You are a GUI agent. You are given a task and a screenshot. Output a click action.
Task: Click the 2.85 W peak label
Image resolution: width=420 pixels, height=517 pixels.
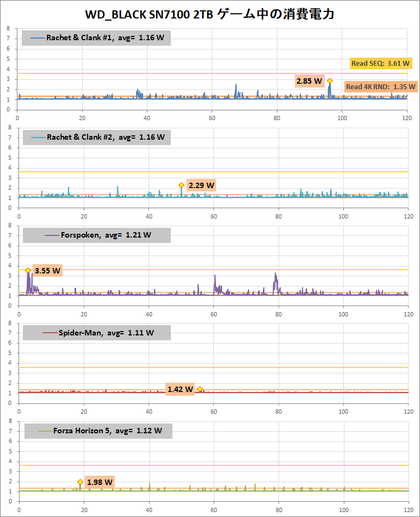(x=309, y=81)
